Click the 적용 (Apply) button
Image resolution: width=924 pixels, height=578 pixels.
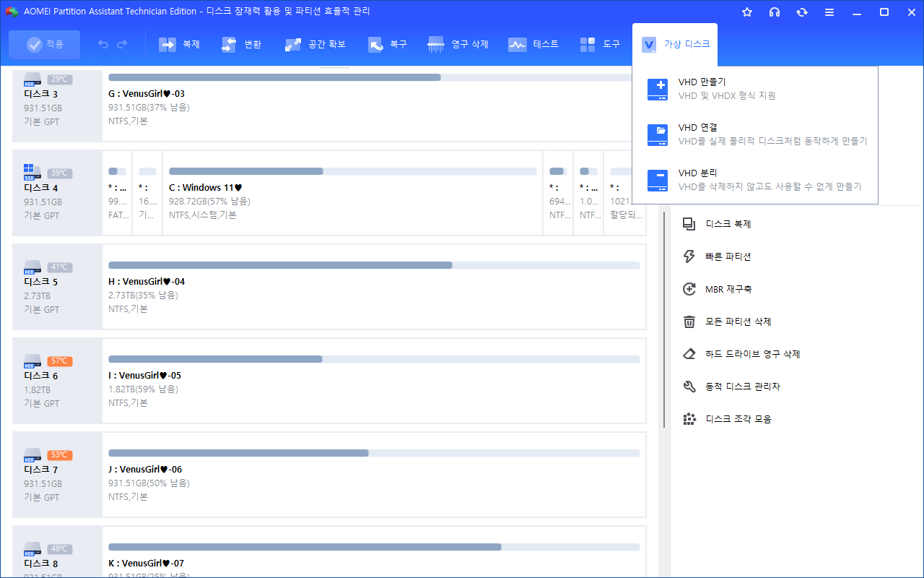point(45,45)
